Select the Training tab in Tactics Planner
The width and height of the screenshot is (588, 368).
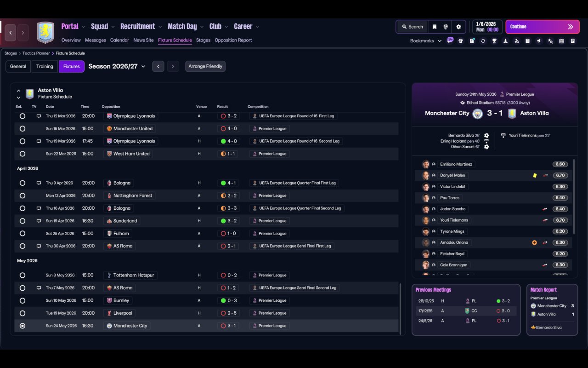tap(45, 66)
